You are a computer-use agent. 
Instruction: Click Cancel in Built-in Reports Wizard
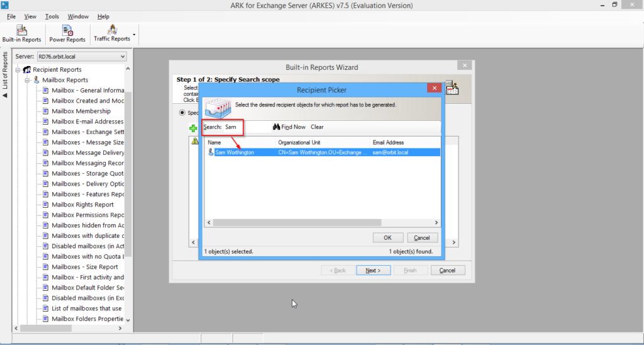(448, 271)
